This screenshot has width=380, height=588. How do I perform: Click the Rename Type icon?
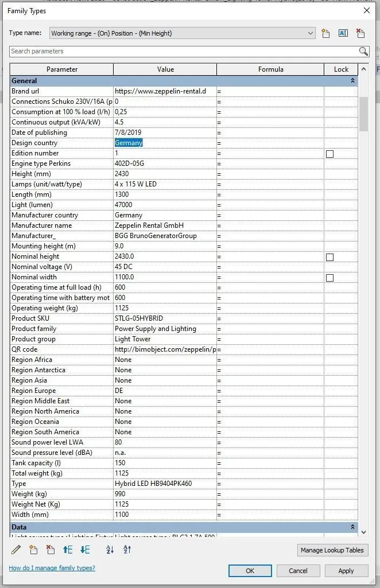point(343,33)
